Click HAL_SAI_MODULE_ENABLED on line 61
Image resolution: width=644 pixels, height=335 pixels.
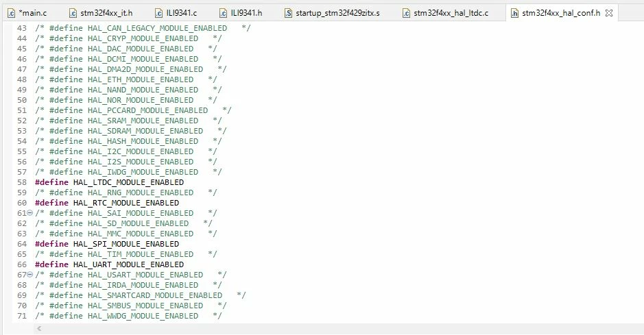(x=141, y=213)
